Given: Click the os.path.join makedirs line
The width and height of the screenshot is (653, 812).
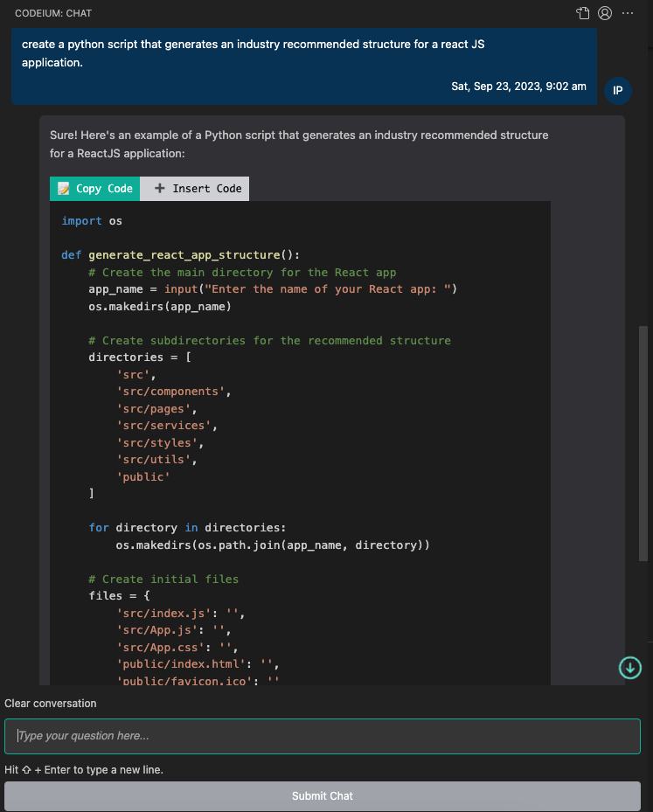Looking at the screenshot, I should pyautogui.click(x=273, y=545).
